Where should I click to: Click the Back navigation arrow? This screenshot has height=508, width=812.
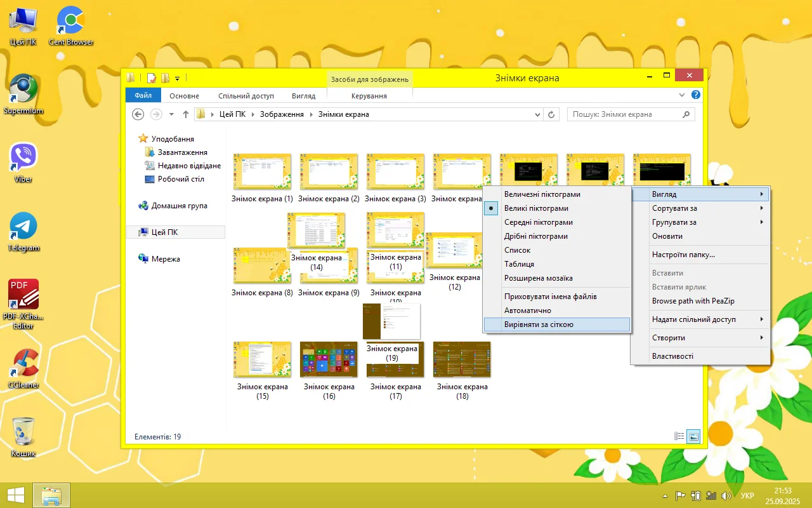pyautogui.click(x=138, y=114)
